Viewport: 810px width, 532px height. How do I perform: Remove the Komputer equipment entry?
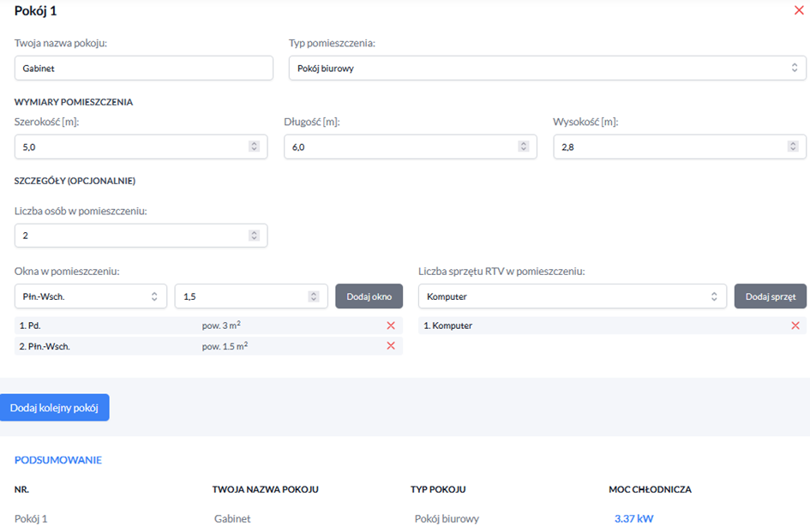click(x=795, y=326)
